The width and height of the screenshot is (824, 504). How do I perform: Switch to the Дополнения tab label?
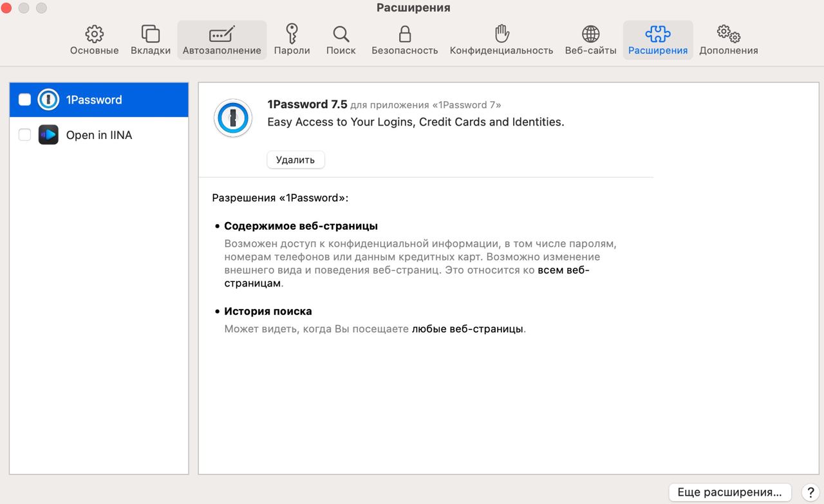tap(729, 50)
